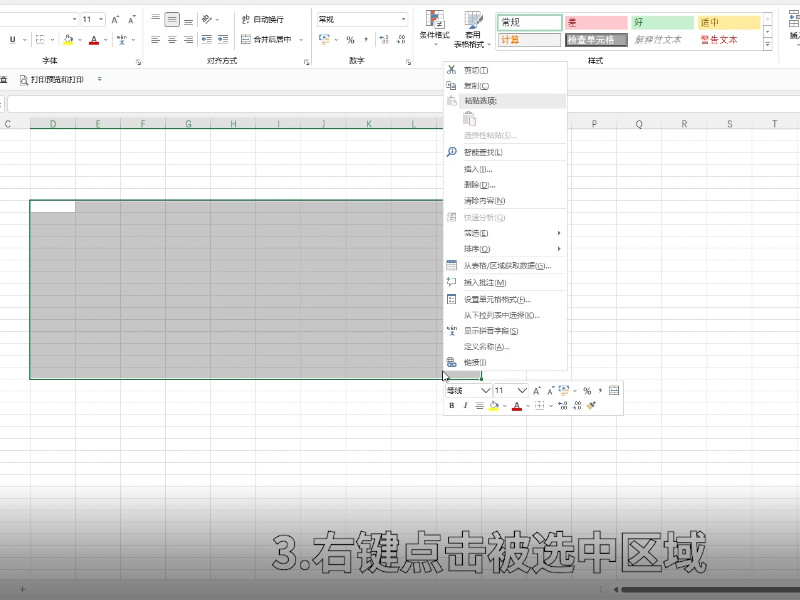Toggle bold on the mini toolbar
This screenshot has height=600, width=800.
452,406
